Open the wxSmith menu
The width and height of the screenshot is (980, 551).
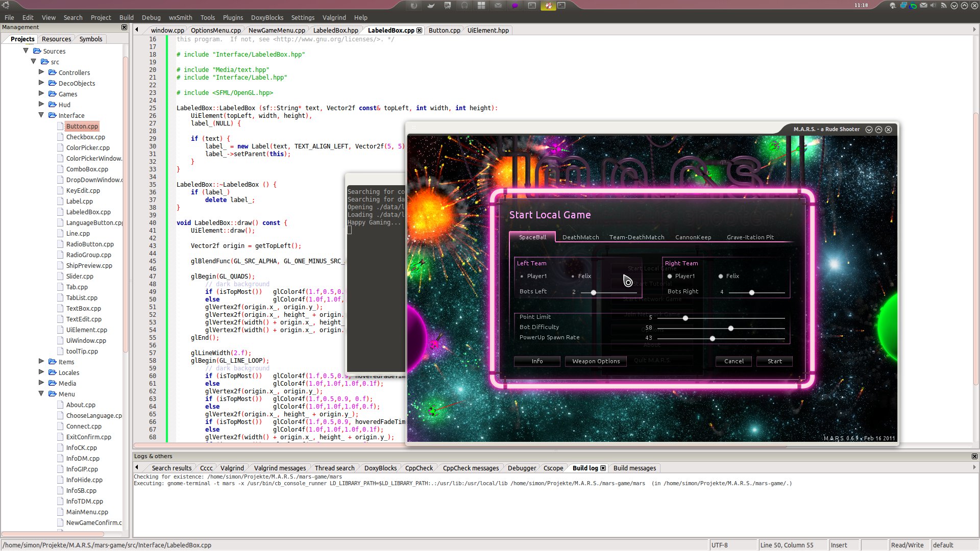coord(180,17)
